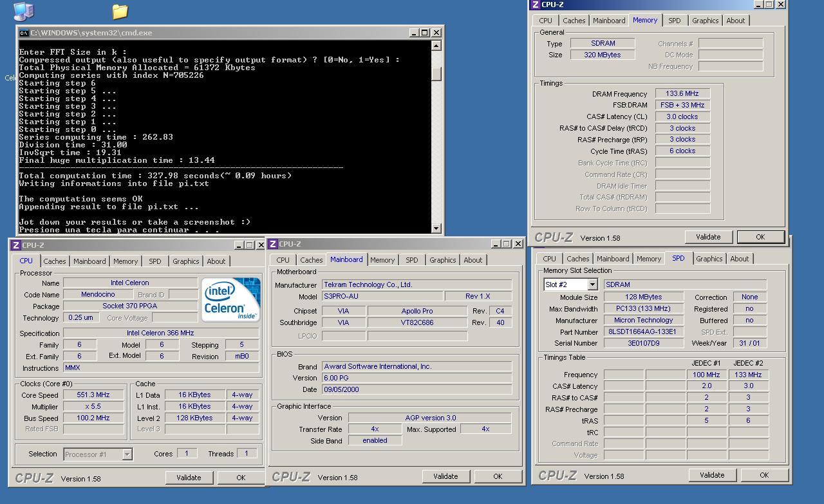Open Graphics tab in the Mainboard window
Screen dimensions: 824x504
pos(443,260)
